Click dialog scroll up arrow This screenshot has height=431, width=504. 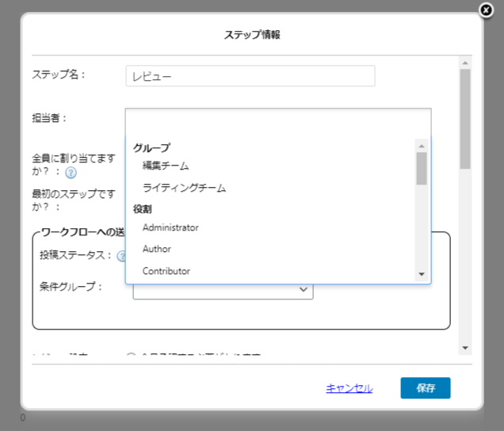click(465, 63)
